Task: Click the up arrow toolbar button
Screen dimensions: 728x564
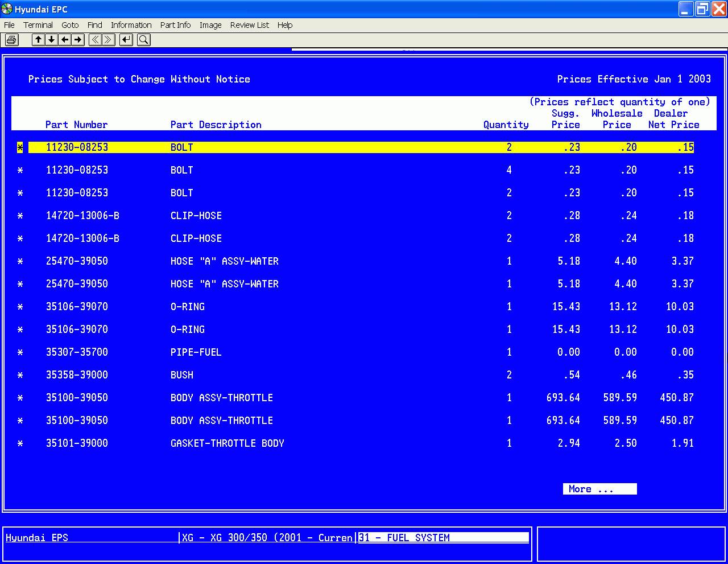Action: 38,39
